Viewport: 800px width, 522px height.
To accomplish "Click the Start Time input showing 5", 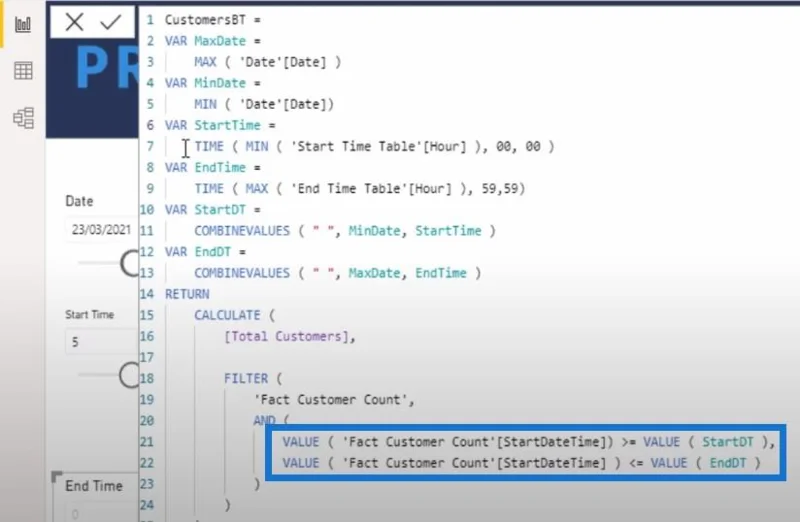I will 101,341.
